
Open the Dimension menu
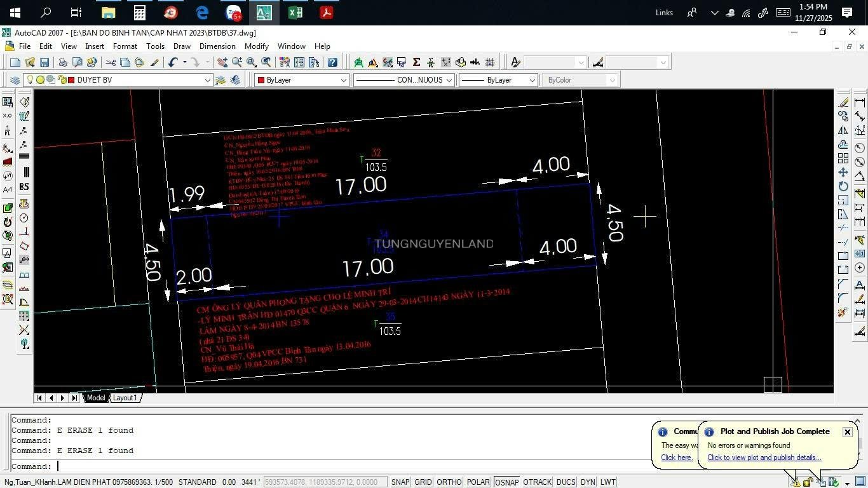[x=217, y=46]
